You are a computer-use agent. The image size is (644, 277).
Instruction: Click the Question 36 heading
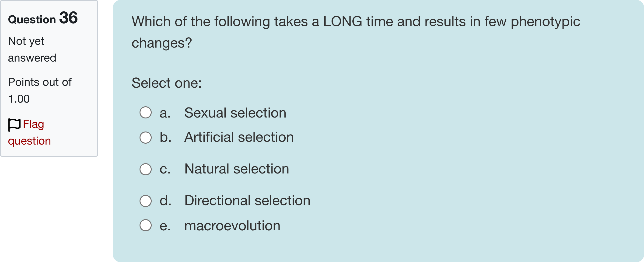(x=43, y=18)
